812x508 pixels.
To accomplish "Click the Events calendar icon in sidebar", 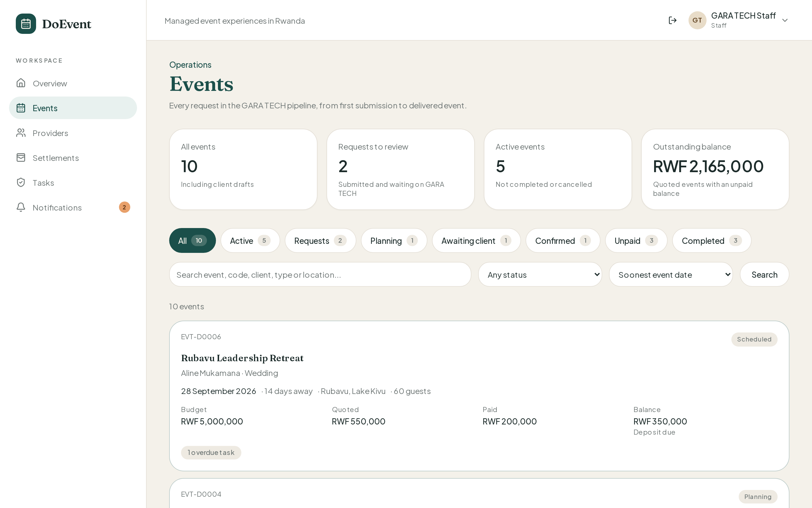I will tap(21, 108).
